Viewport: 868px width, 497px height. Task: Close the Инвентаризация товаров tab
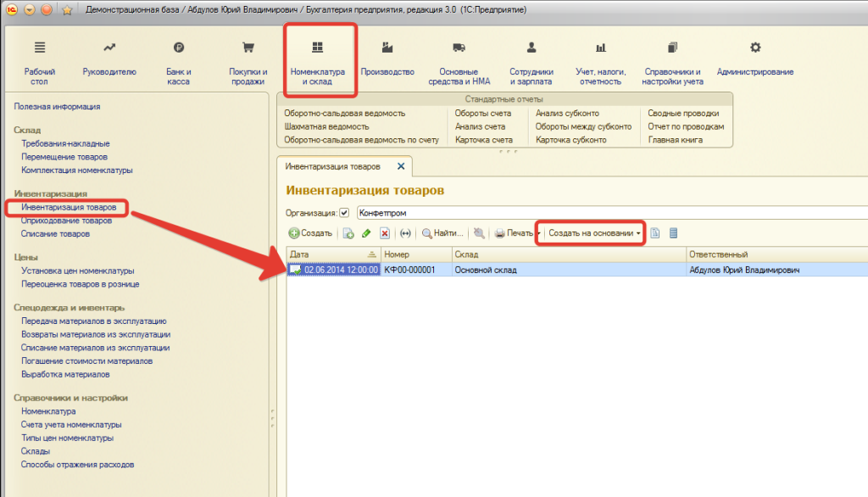(x=401, y=166)
